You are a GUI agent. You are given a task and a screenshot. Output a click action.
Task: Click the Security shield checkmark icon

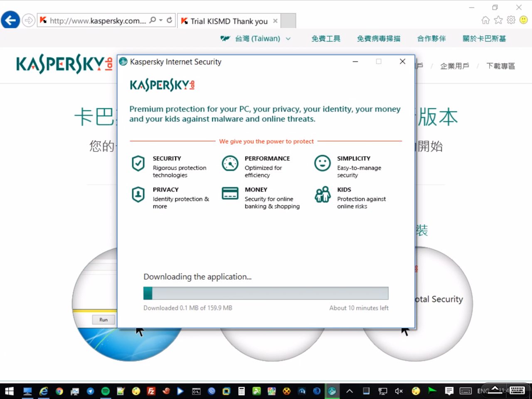click(138, 164)
